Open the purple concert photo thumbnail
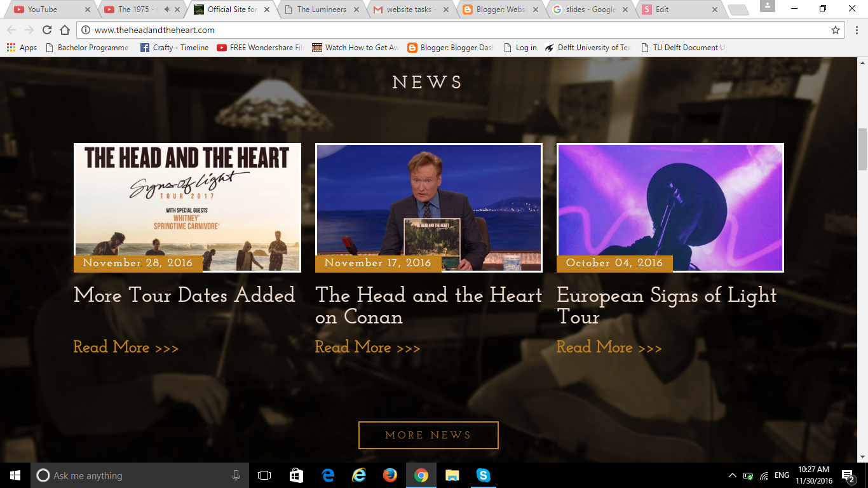 click(x=670, y=207)
